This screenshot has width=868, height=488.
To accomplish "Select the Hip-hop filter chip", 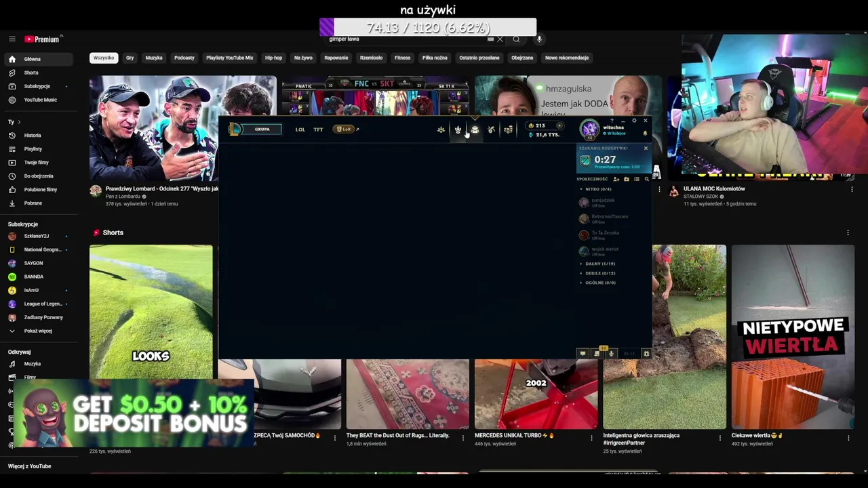I will pyautogui.click(x=273, y=58).
